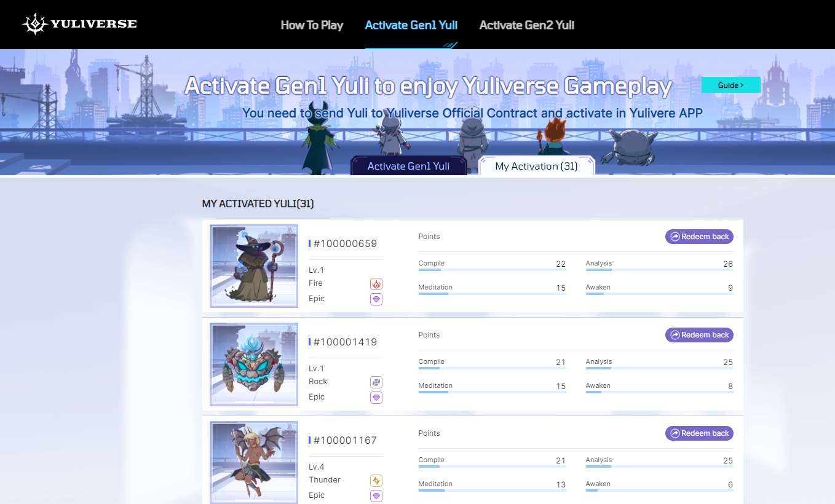Click Epic rarity gem icon for #100000659
The image size is (835, 504).
[376, 299]
